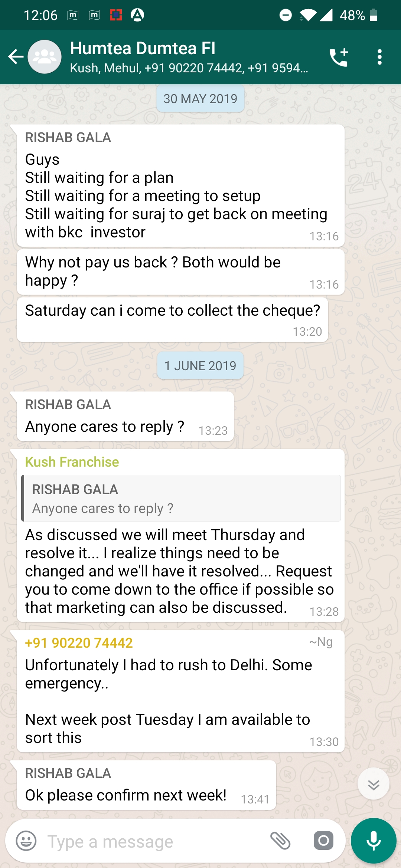Tap 'Ok please confirm next week!' message
401x868 pixels.
[126, 795]
